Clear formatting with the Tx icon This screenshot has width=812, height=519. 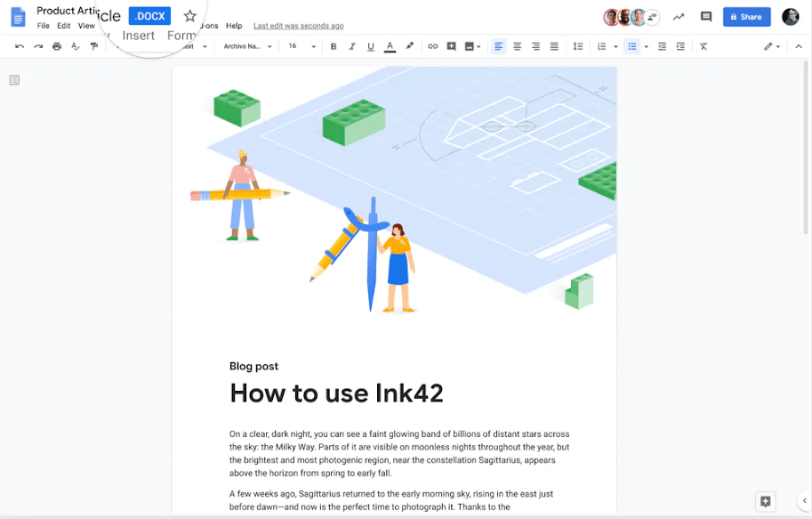[703, 46]
